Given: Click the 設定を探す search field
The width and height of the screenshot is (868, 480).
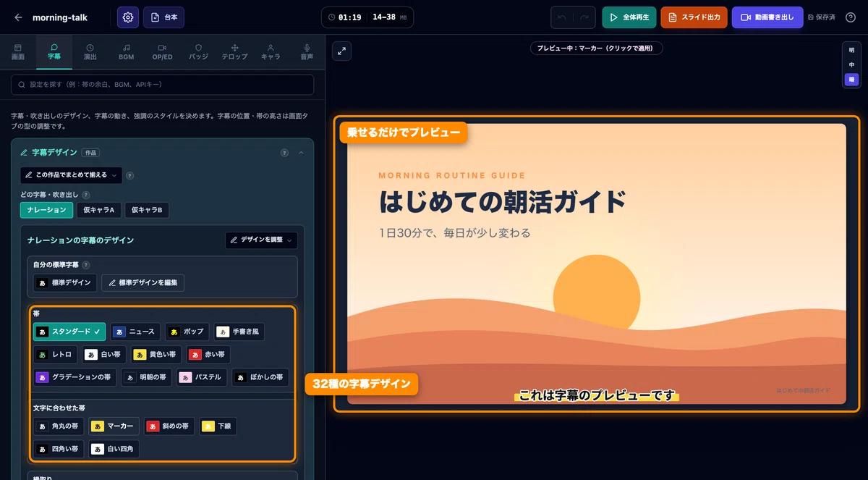Looking at the screenshot, I should click(163, 85).
